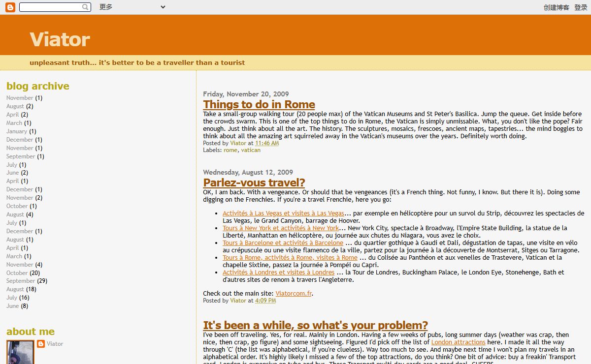Click the magnifier search icon in navbar
This screenshot has width=591, height=364.
pyautogui.click(x=86, y=7)
